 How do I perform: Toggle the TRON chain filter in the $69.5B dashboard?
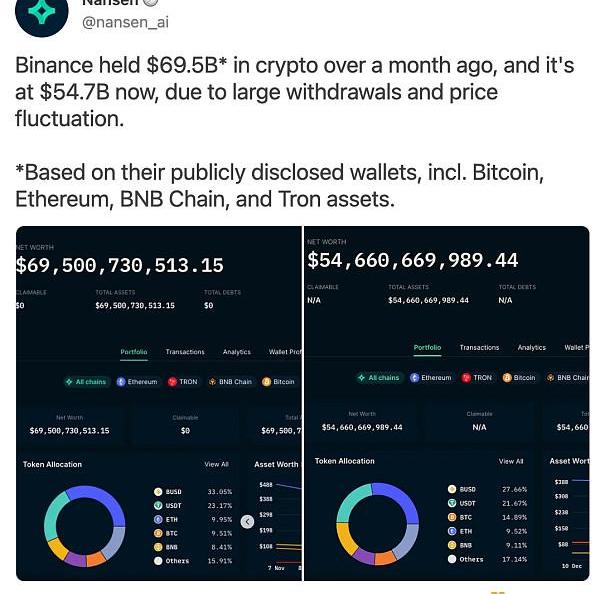(x=183, y=382)
